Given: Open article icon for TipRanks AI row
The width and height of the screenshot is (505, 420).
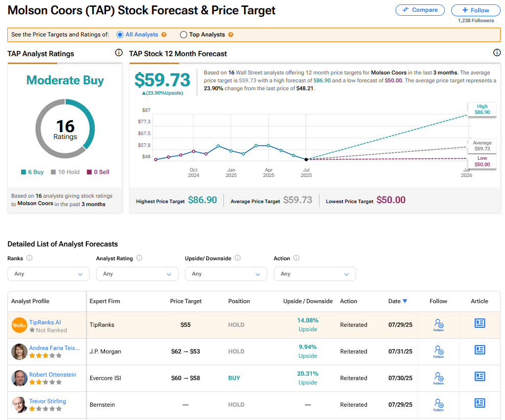Looking at the screenshot, I should 479,323.
